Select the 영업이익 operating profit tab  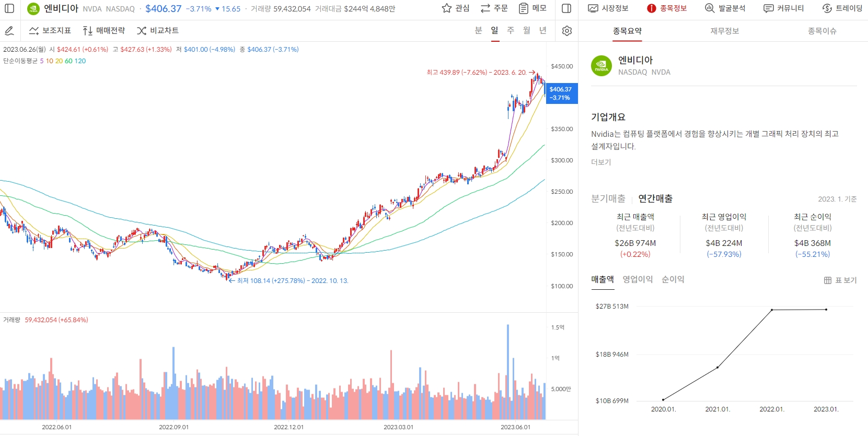click(638, 279)
